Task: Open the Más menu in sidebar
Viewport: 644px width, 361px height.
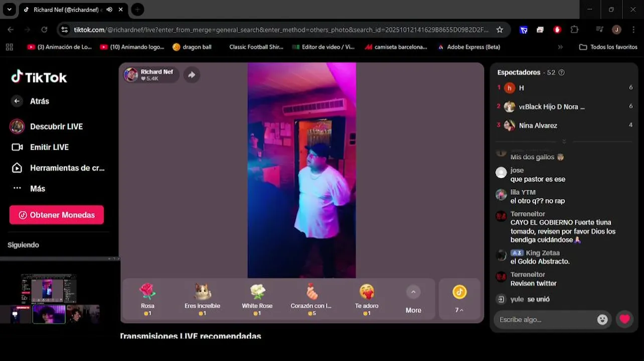Action: coord(29,189)
